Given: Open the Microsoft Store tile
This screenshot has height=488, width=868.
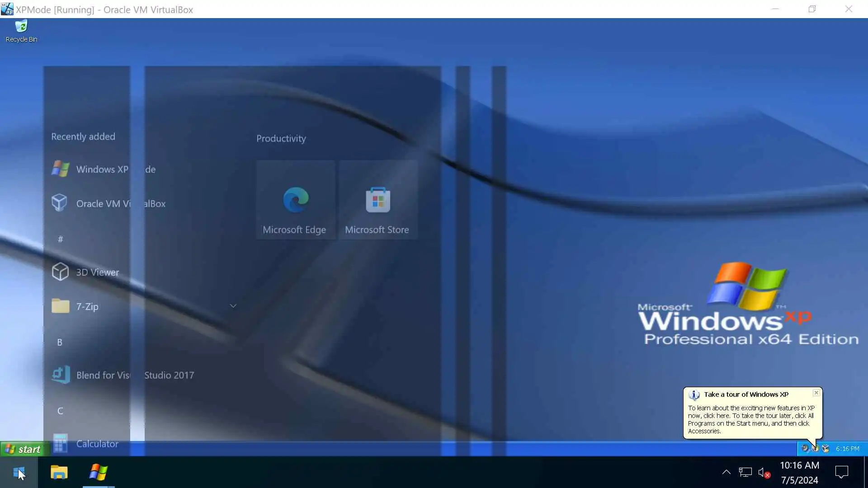Looking at the screenshot, I should click(x=377, y=200).
